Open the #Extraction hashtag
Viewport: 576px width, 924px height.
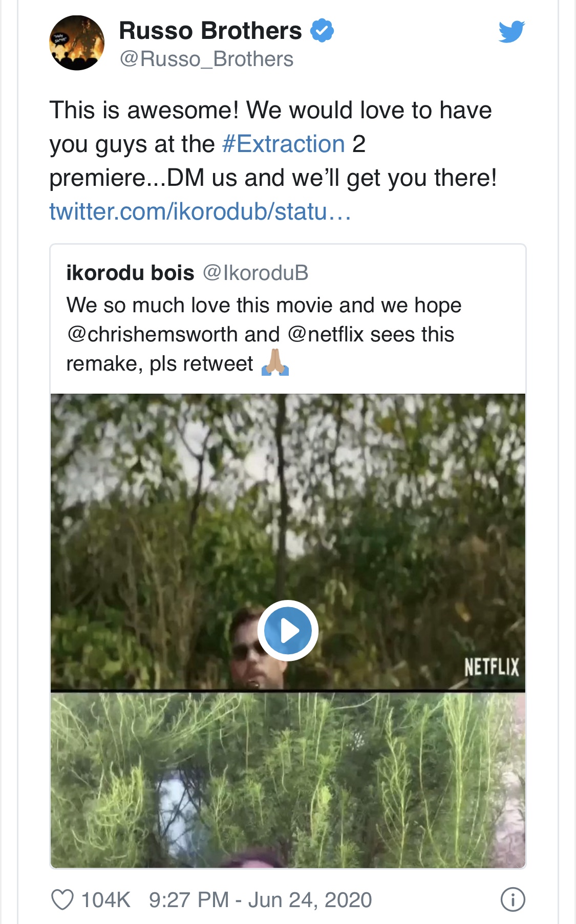pos(284,144)
